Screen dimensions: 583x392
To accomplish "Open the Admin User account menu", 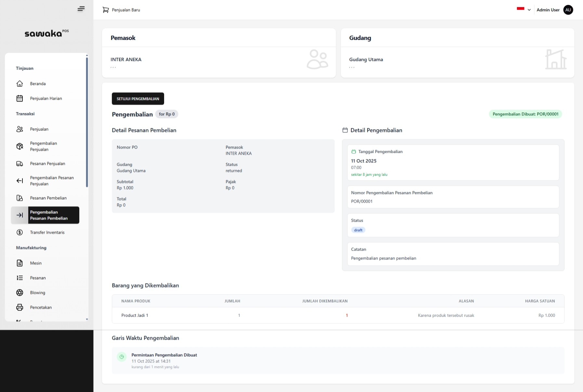I will pos(548,10).
